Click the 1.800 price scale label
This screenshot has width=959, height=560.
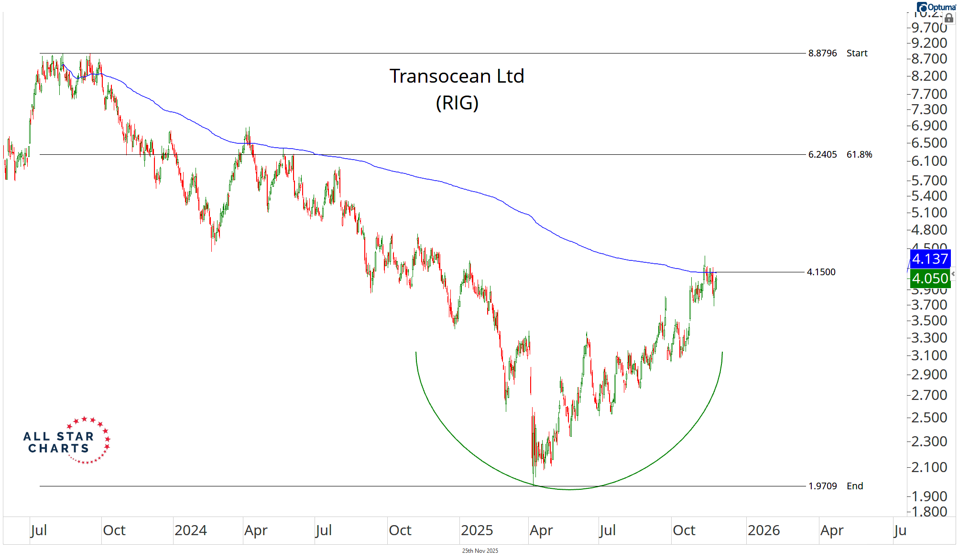929,512
